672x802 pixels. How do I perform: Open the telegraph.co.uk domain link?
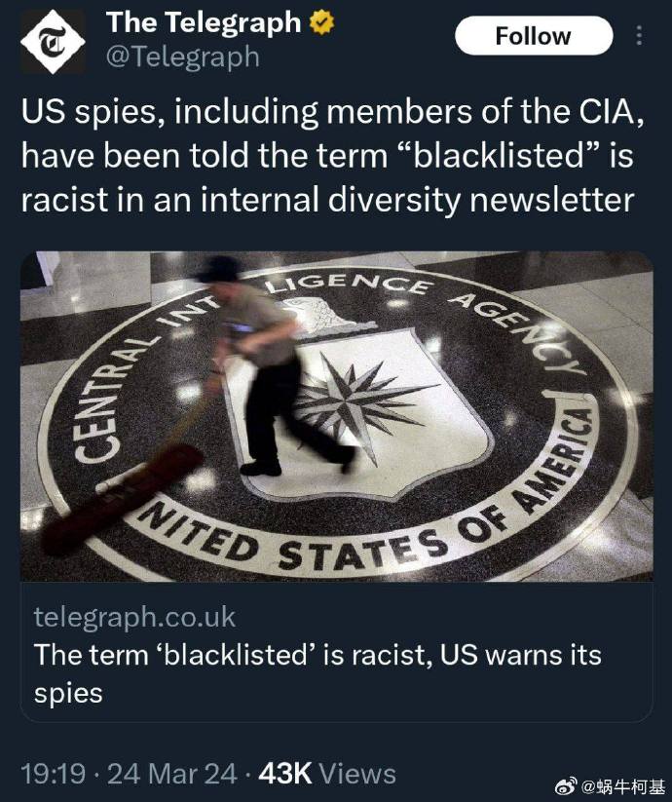pyautogui.click(x=134, y=616)
